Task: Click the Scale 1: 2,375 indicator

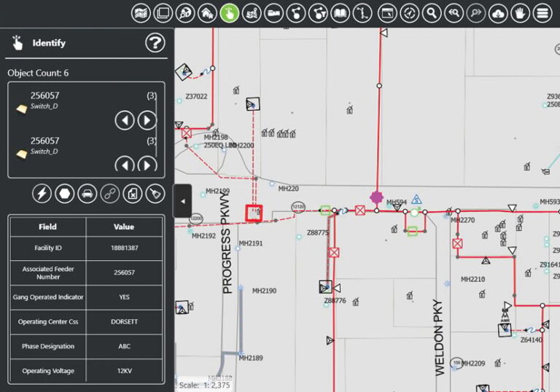Action: 205,385
